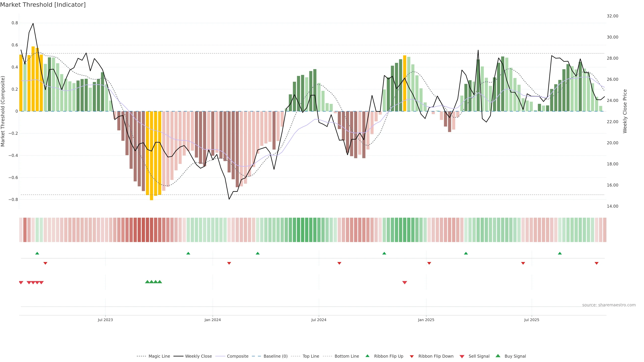Click the rightmost Ribbon Flip Up marker

click(560, 253)
